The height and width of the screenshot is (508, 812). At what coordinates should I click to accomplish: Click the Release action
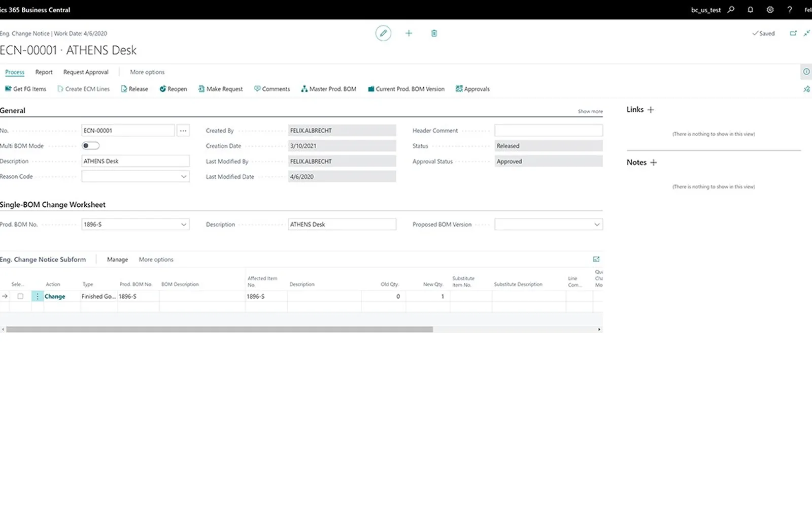point(134,89)
